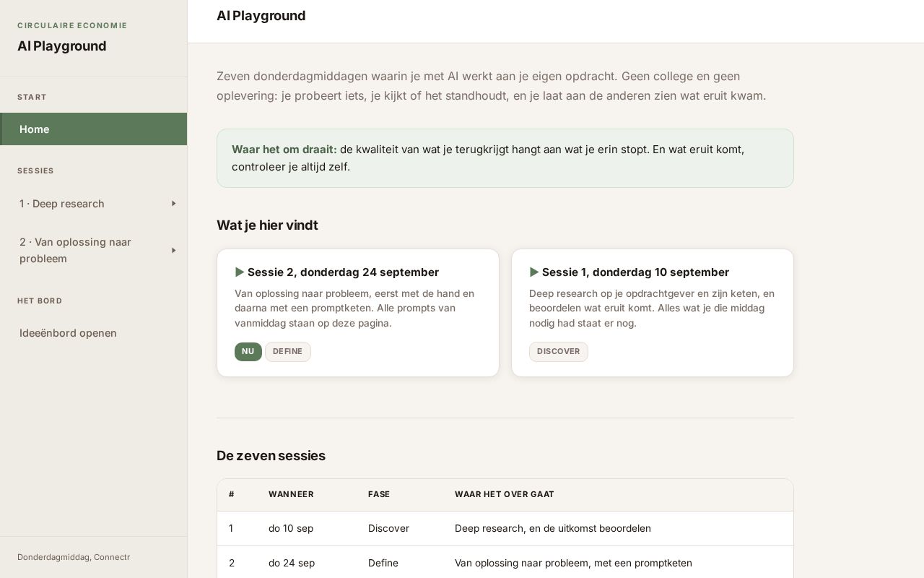
Task: Open '1 · Deep research' in sidebar
Action: 62,204
